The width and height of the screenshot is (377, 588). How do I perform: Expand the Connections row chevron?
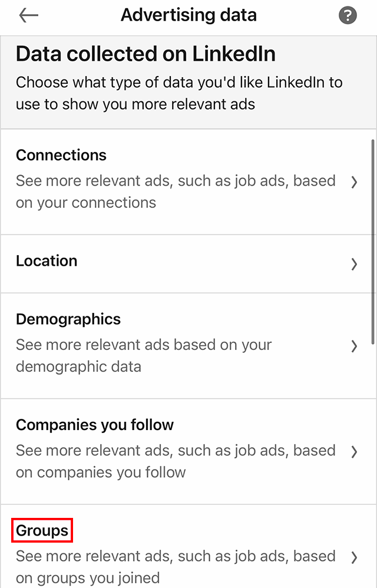click(354, 183)
